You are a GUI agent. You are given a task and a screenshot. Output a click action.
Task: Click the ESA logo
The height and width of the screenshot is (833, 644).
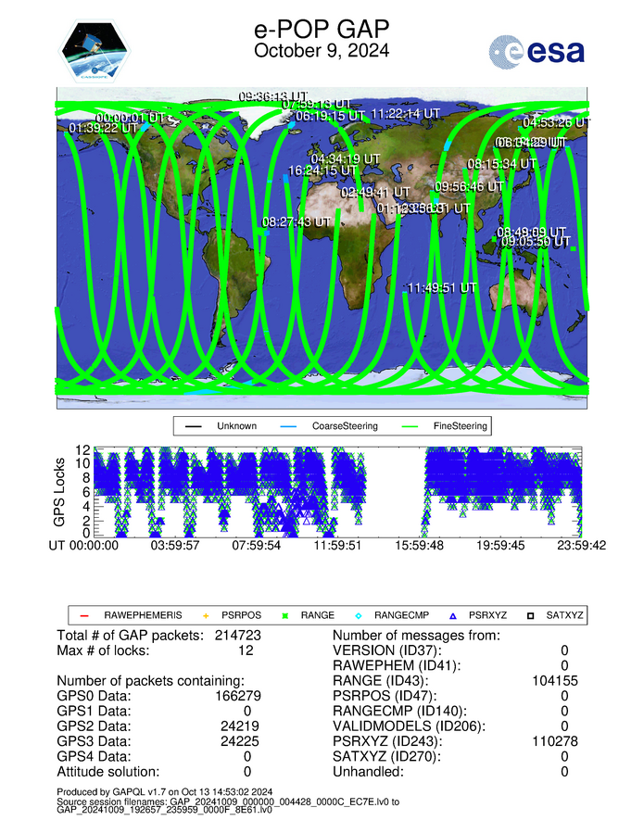[537, 51]
